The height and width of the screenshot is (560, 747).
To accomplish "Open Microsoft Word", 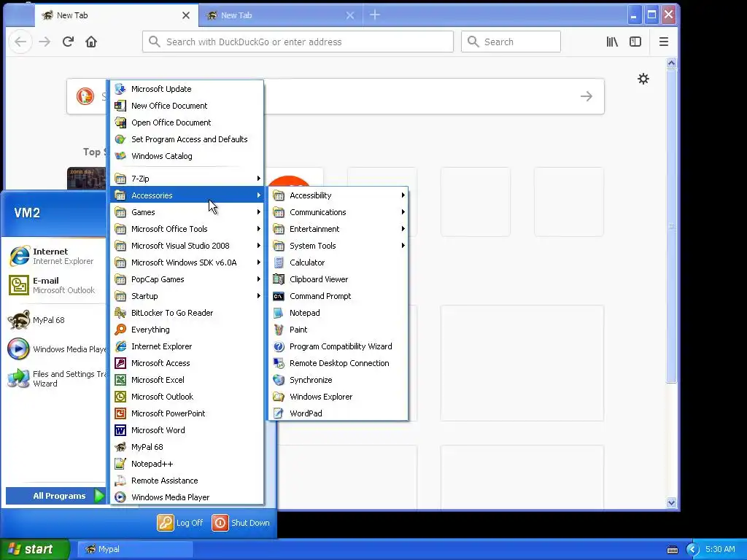I will [187, 430].
